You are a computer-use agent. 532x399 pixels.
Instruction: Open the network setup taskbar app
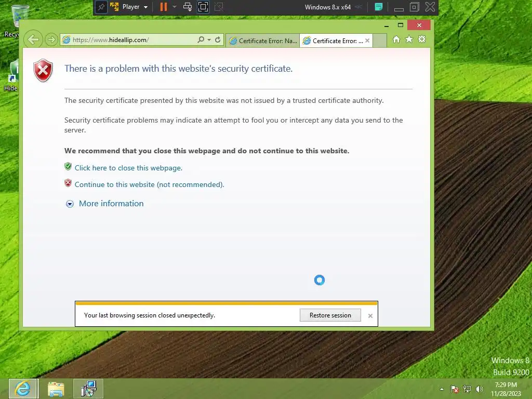[88, 389]
